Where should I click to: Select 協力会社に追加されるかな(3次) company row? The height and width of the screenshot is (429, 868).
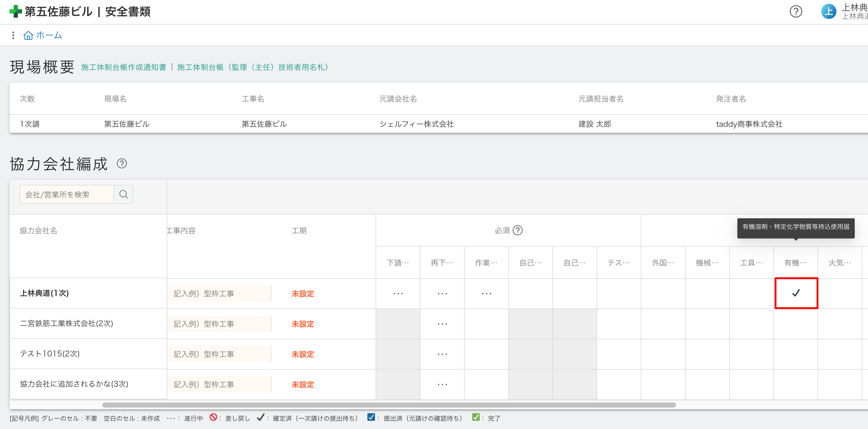click(x=74, y=384)
